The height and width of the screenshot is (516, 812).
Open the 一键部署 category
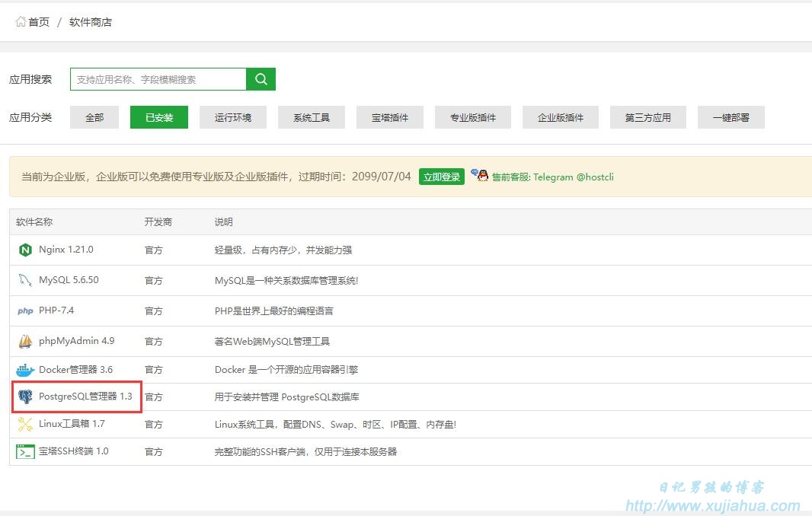tap(730, 117)
